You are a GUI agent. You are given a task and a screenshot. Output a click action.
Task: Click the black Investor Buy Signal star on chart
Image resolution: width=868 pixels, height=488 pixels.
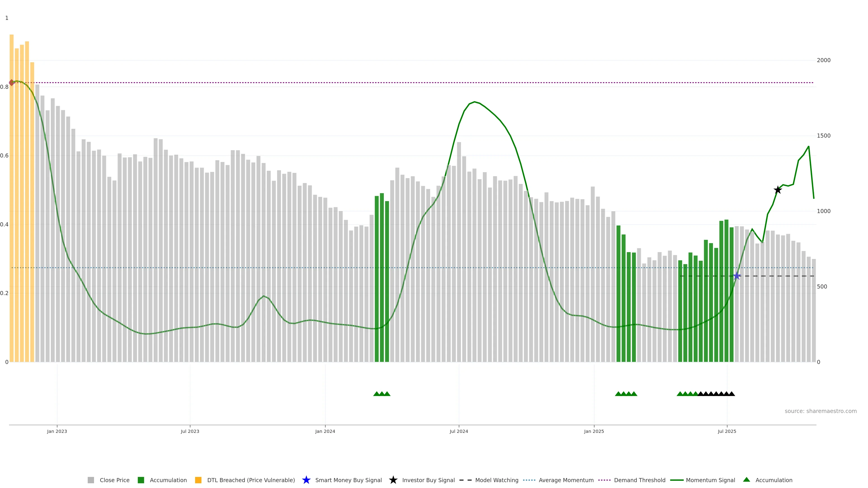(777, 190)
